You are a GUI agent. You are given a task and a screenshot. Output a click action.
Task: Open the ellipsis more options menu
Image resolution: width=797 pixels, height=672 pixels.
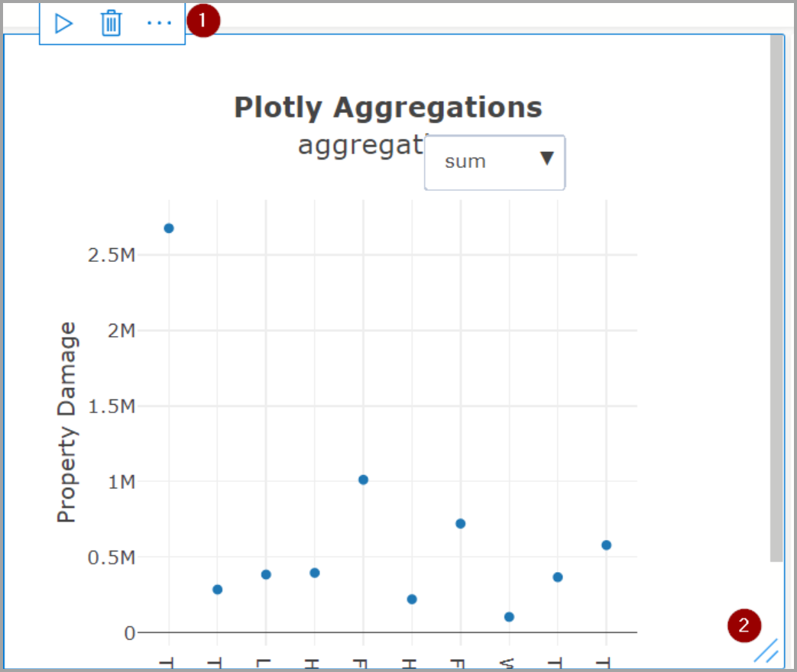coord(159,23)
